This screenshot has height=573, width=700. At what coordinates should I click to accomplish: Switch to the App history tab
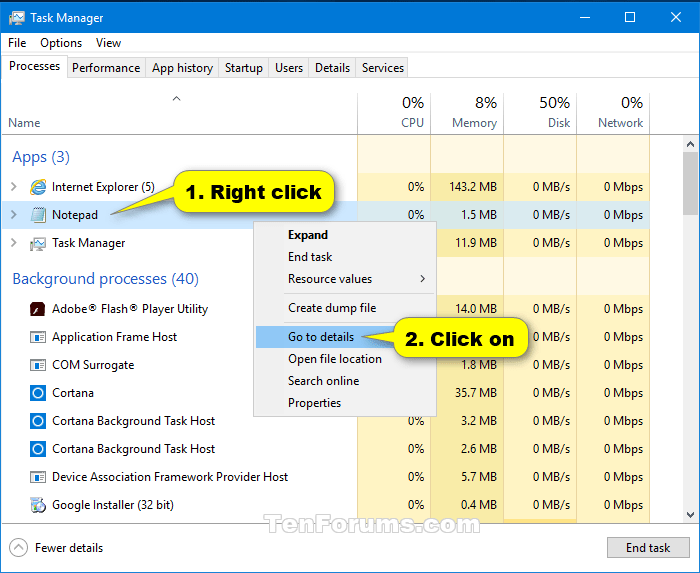click(x=182, y=68)
